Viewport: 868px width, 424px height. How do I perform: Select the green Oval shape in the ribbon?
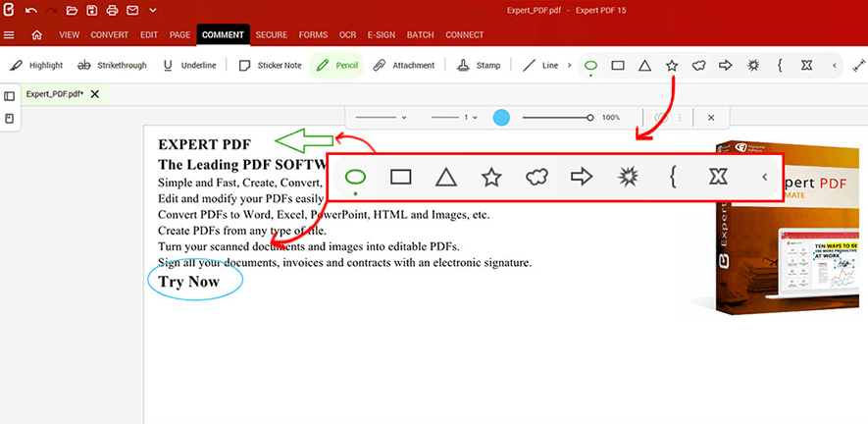590,66
